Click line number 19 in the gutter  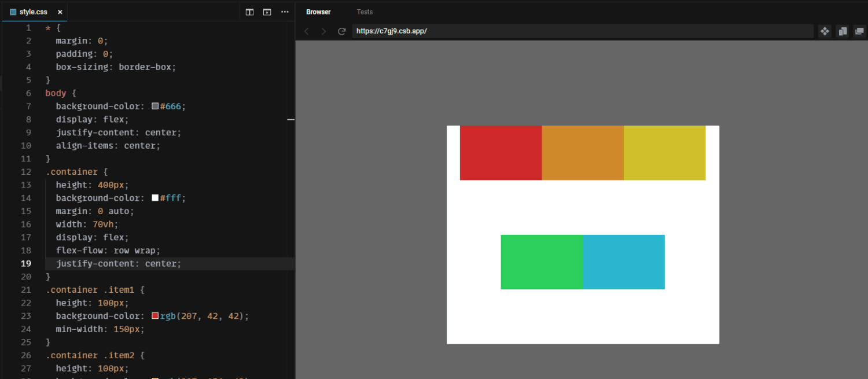(26, 263)
